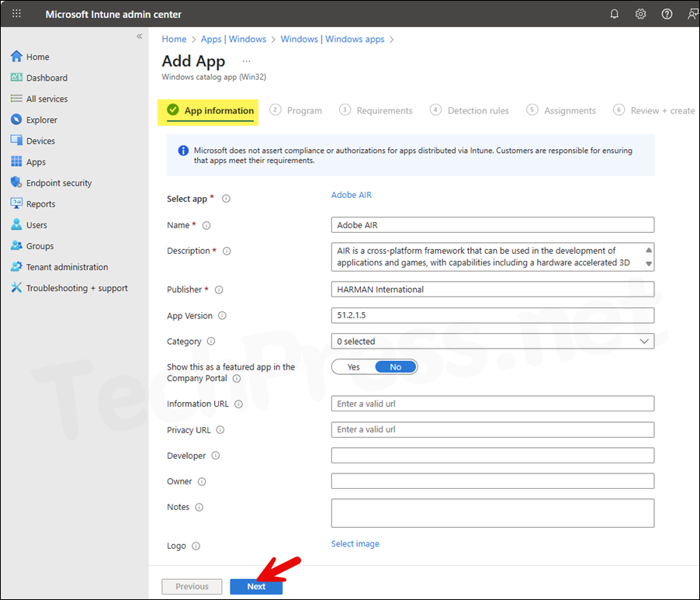Click the App Version info icon
700x600 pixels.
coord(222,316)
